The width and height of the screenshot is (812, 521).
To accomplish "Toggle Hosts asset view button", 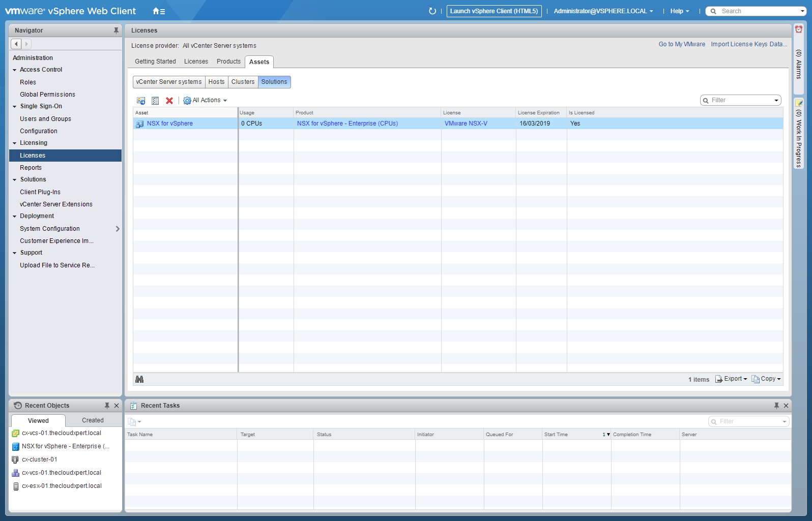I will click(x=216, y=82).
